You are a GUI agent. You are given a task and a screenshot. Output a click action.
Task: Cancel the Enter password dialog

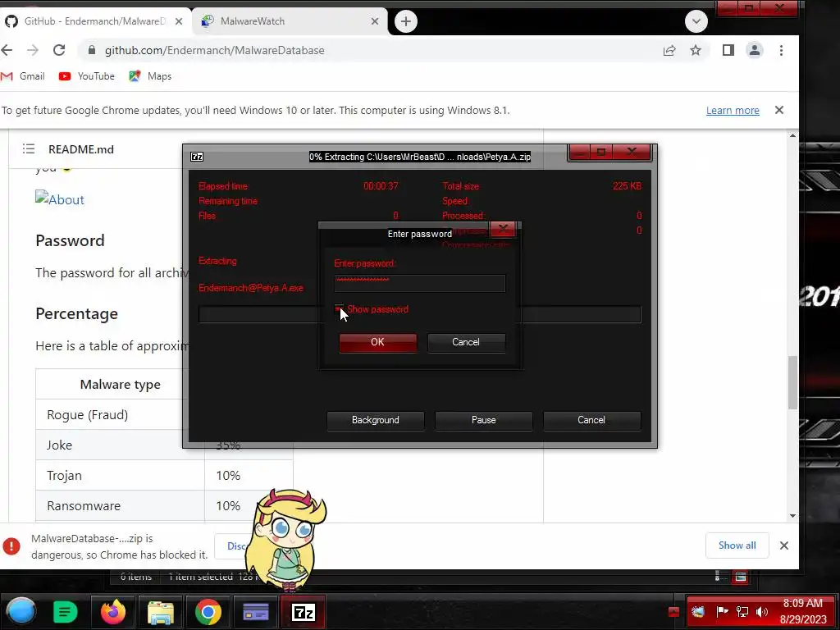tap(466, 342)
